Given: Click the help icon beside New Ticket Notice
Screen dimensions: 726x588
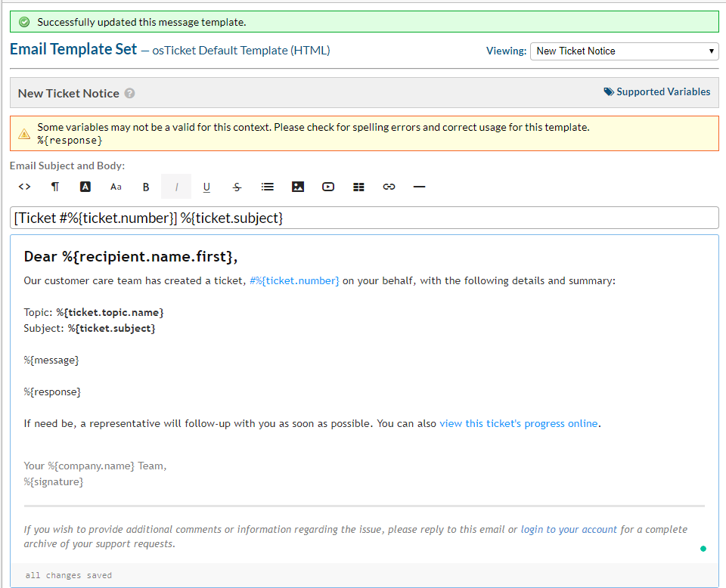Looking at the screenshot, I should pos(130,94).
